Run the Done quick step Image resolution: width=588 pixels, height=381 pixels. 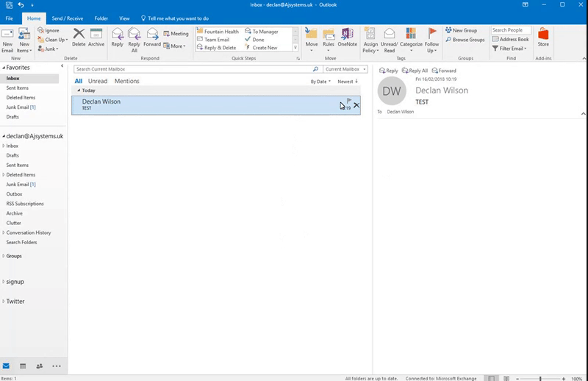pyautogui.click(x=254, y=40)
